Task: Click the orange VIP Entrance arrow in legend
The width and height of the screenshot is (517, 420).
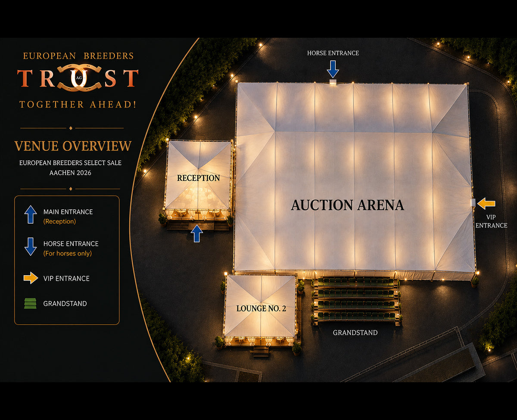Action: [31, 278]
